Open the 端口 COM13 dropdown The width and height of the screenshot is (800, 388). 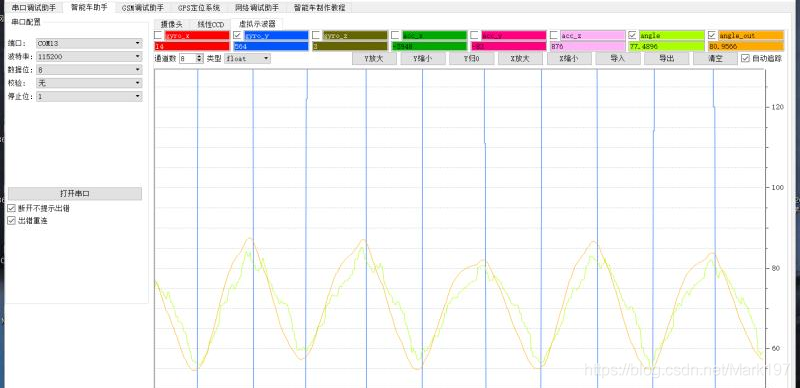pos(89,43)
